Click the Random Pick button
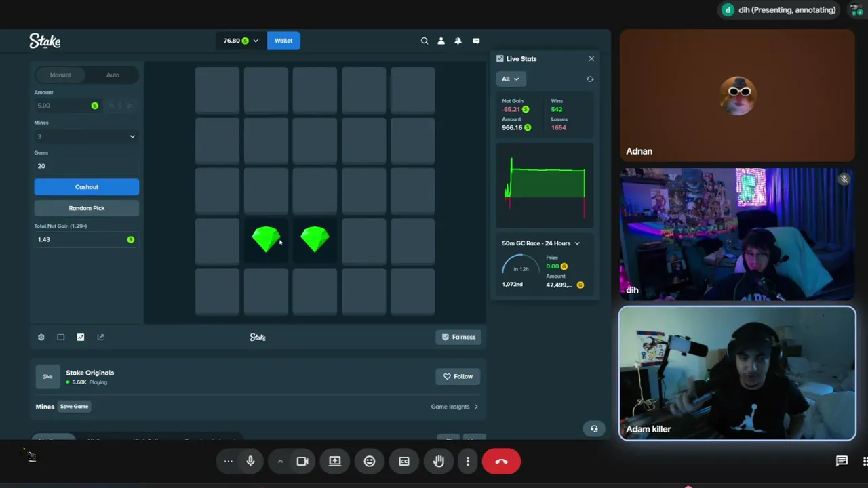The height and width of the screenshot is (488, 868). [87, 208]
